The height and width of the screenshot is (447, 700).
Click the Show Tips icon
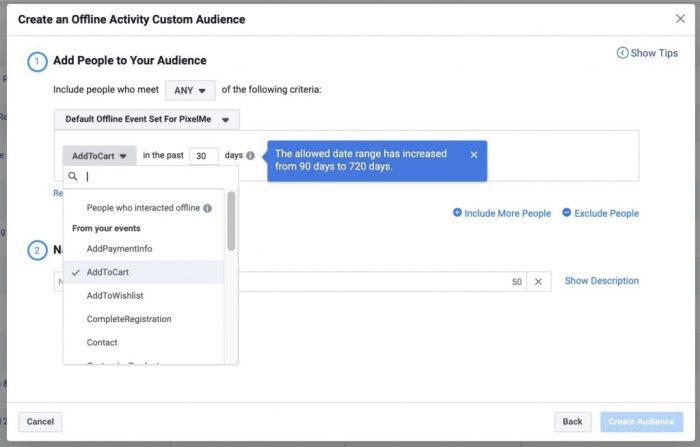(622, 53)
